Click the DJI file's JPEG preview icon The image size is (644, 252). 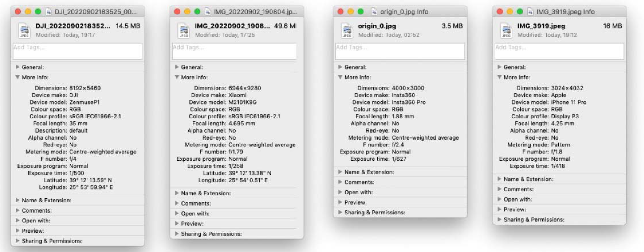(25, 30)
